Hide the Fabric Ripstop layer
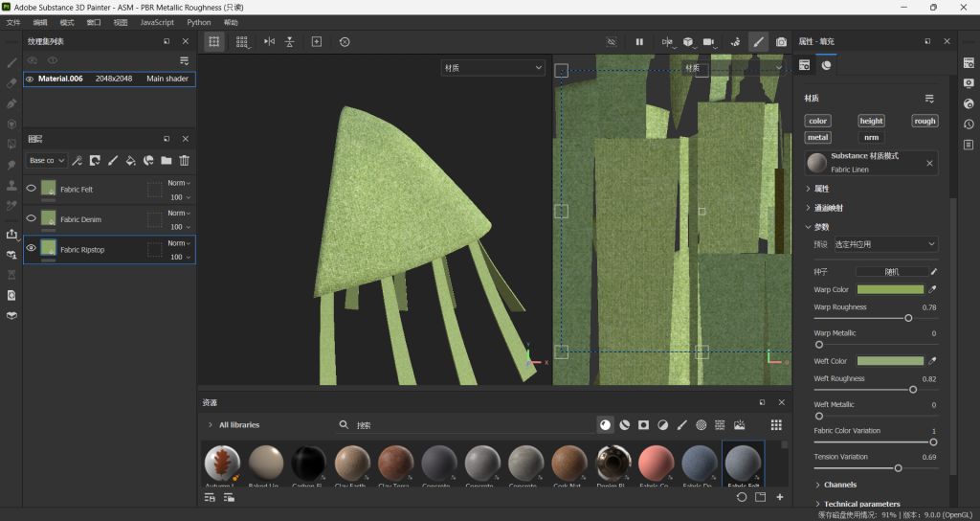 pyautogui.click(x=31, y=248)
